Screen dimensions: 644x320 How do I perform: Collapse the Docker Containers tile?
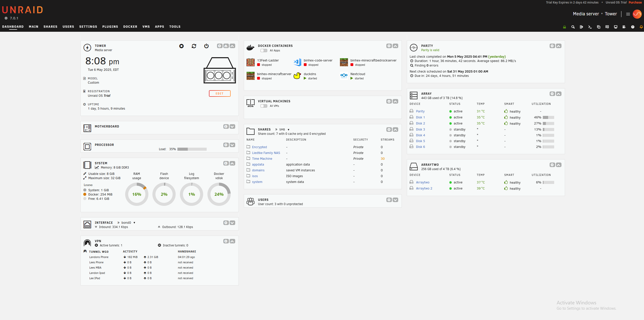coord(395,46)
